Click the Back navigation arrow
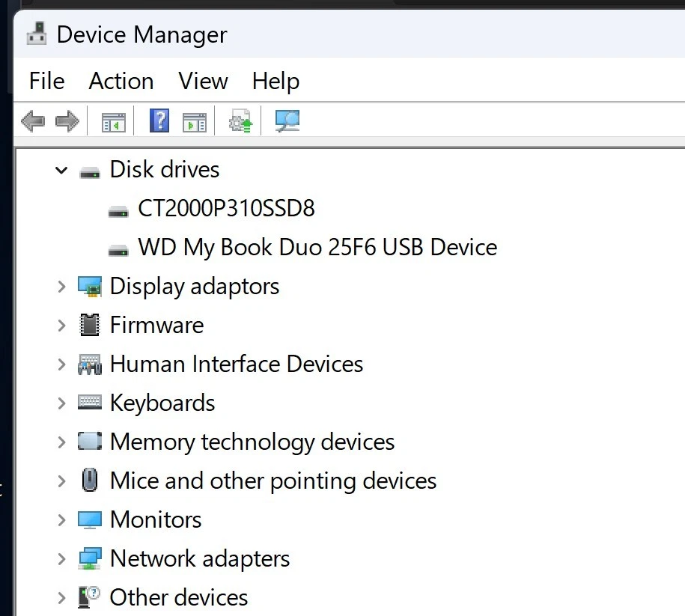The height and width of the screenshot is (616, 685). pos(32,121)
